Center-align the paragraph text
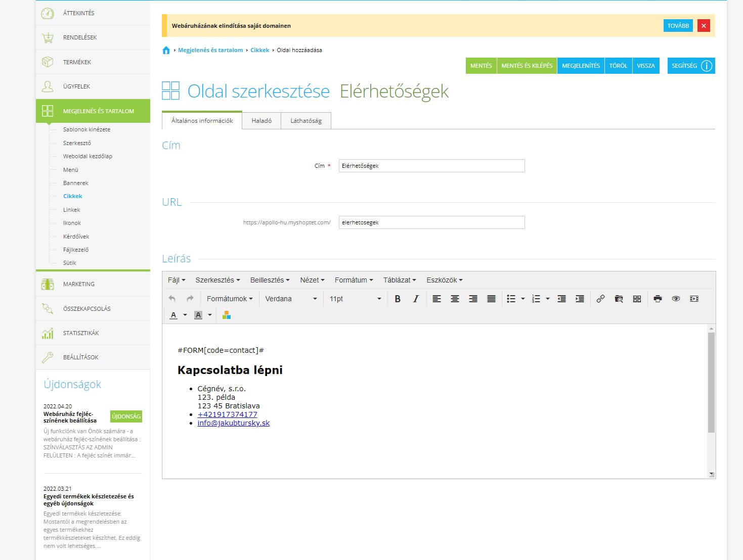The image size is (743, 560). [455, 299]
